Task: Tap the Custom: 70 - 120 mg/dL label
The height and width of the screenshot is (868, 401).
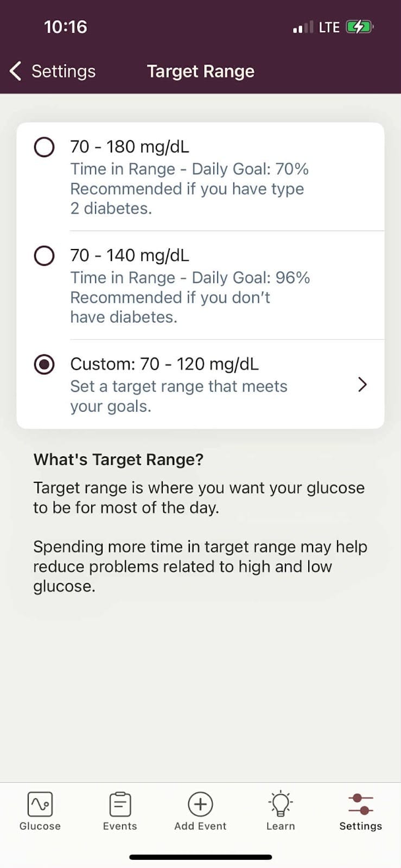Action: click(x=164, y=364)
